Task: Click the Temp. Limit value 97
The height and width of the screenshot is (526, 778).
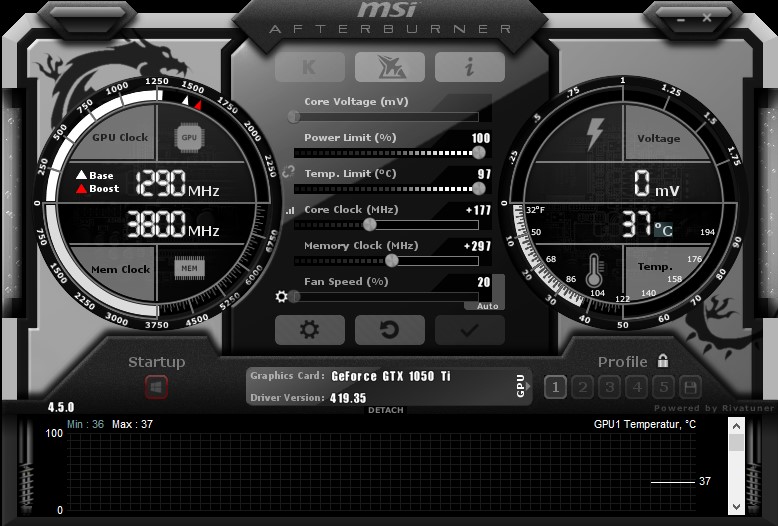Action: pos(484,174)
